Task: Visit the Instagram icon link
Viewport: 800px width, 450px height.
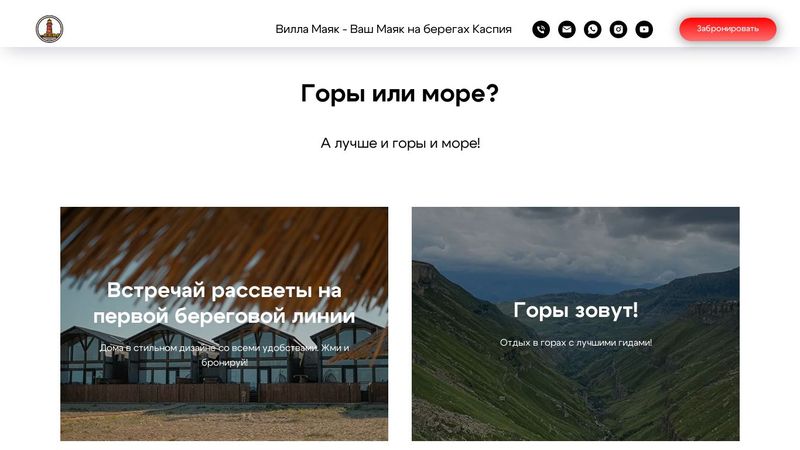Action: pyautogui.click(x=618, y=29)
